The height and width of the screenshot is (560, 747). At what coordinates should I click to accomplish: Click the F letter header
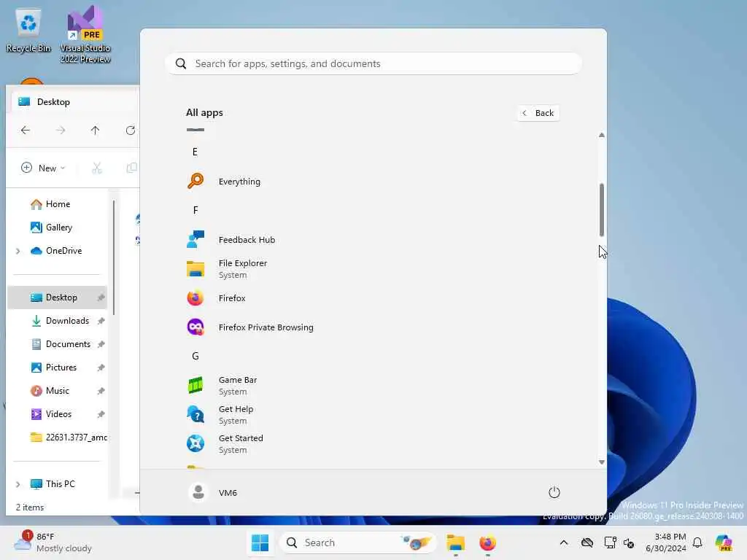click(196, 210)
